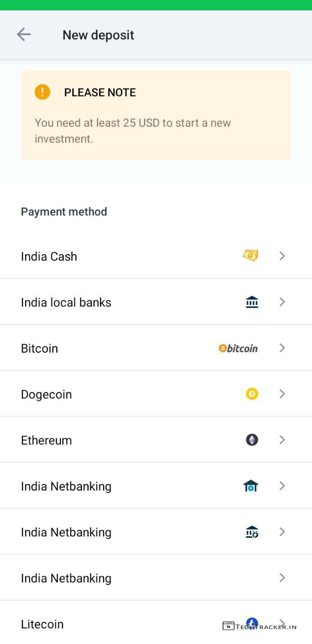Tap the Netbanking bank icon with lightning badge
This screenshot has height=644, width=312.
pyautogui.click(x=252, y=532)
